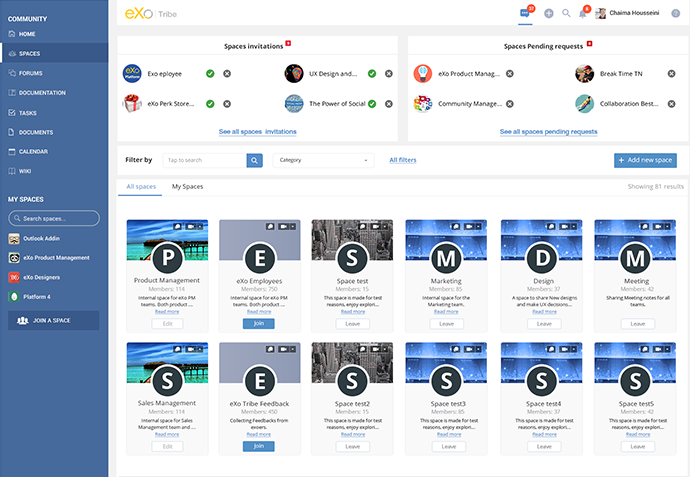
Task: Switch to the All spaces tab
Action: [x=141, y=187]
